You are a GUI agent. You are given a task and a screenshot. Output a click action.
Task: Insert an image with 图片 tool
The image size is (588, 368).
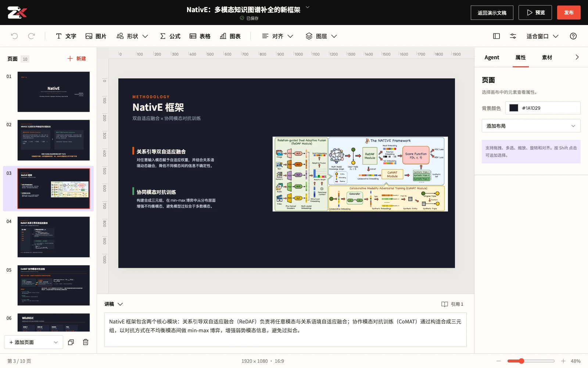[x=96, y=36]
